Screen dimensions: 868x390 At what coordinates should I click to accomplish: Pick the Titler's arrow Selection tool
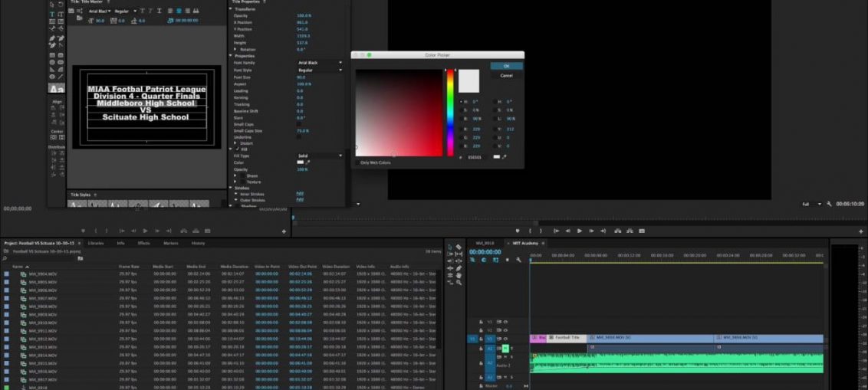(53, 5)
